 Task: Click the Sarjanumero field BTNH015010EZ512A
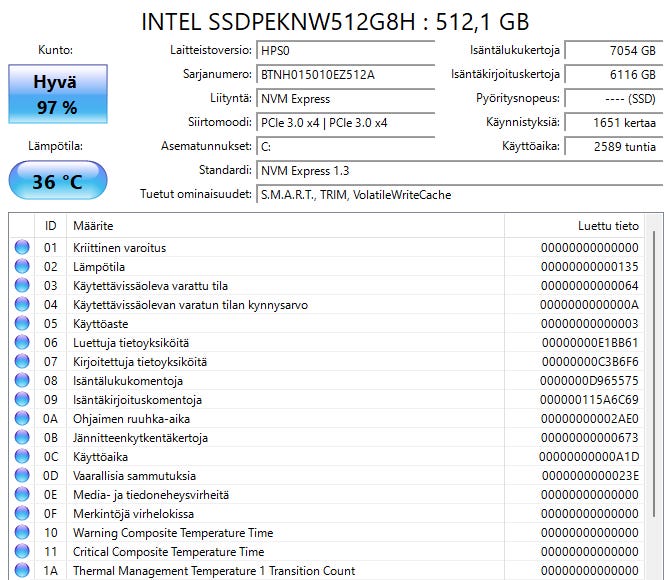point(346,75)
